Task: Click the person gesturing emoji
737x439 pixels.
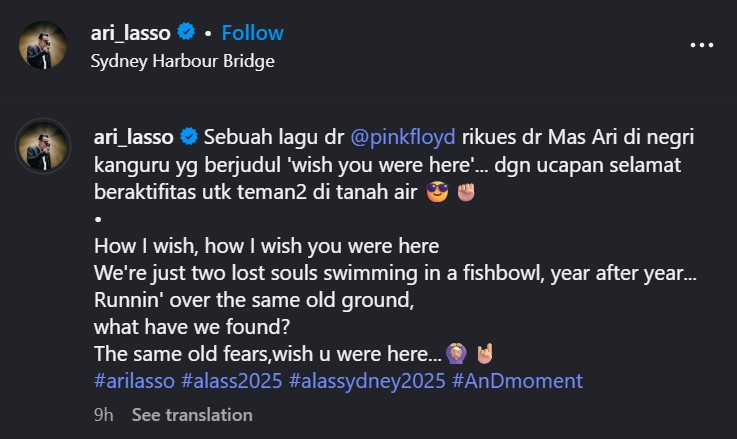Action: [456, 354]
